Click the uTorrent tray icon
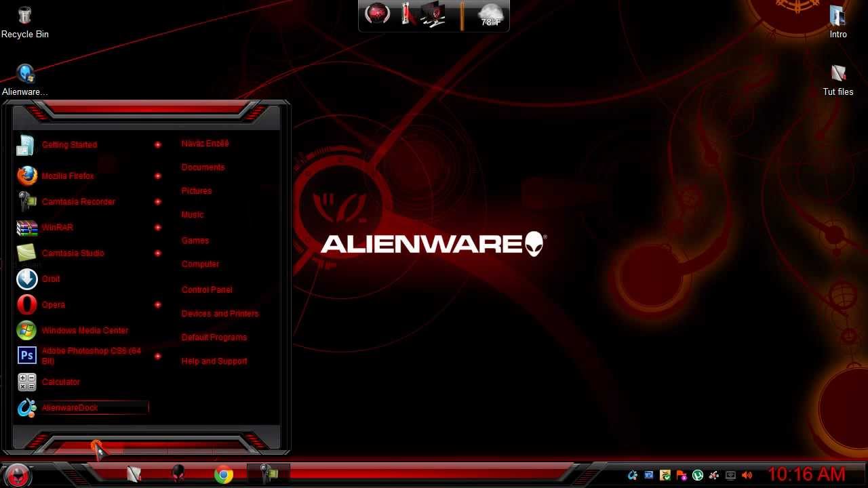868x488 pixels. pos(698,476)
